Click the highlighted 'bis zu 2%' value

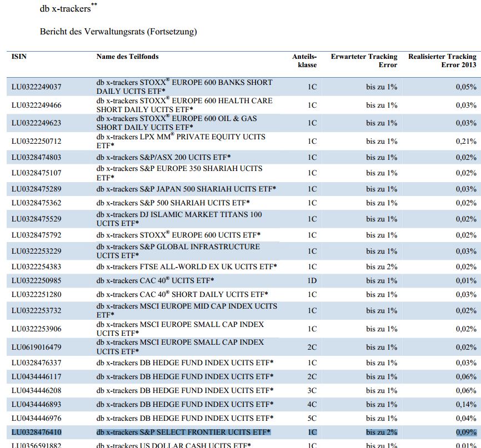click(x=382, y=432)
